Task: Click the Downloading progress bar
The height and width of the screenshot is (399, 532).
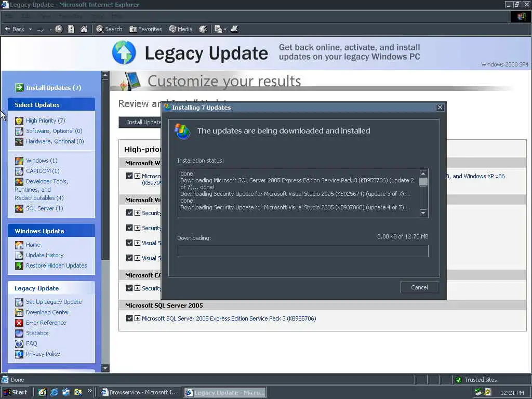Action: pyautogui.click(x=303, y=251)
